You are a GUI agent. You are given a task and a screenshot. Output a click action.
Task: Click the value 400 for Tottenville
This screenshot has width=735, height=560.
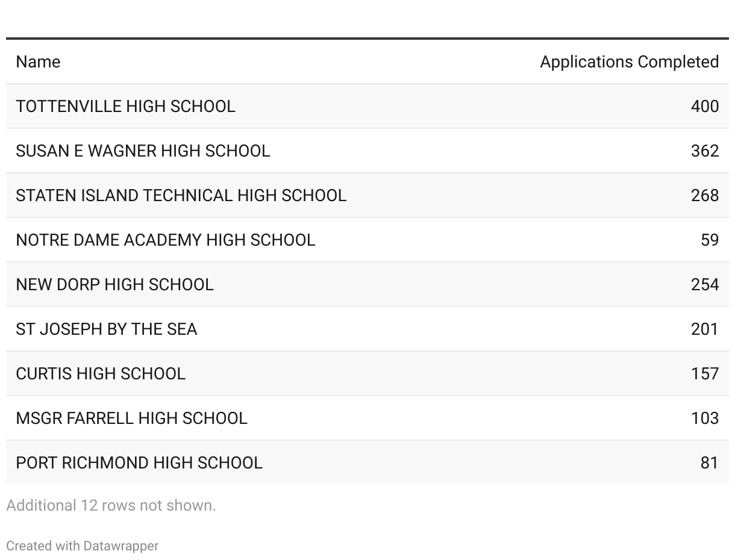705,107
